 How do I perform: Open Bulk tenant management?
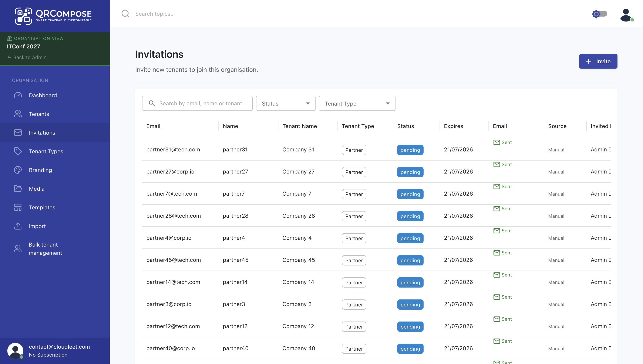pyautogui.click(x=55, y=249)
